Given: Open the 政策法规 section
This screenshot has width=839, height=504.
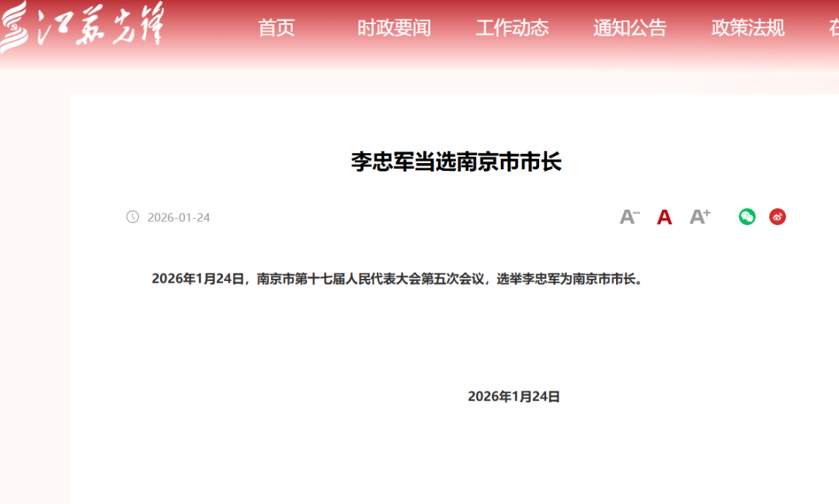Looking at the screenshot, I should click(747, 28).
